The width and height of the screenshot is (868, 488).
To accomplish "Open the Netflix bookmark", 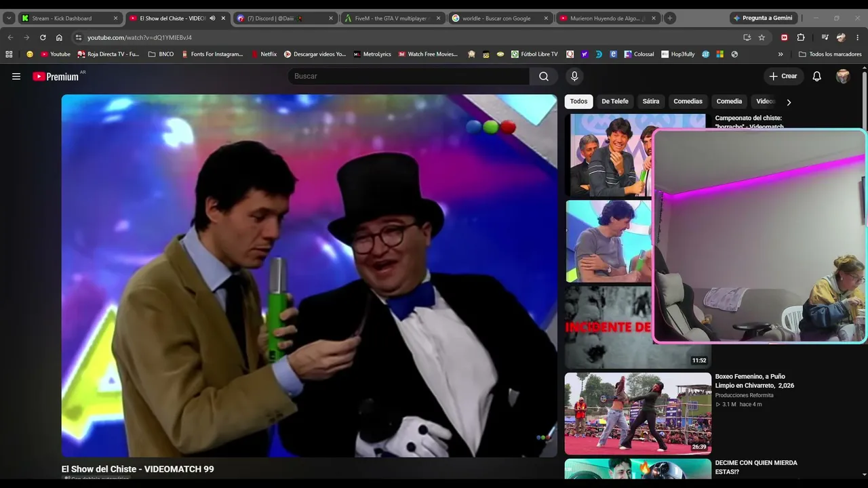I will [264, 54].
